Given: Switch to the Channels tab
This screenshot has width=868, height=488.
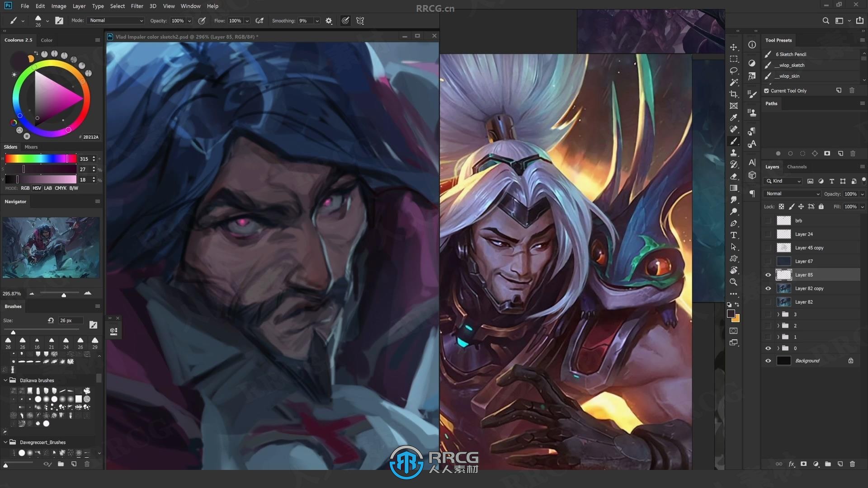Looking at the screenshot, I should click(x=797, y=167).
